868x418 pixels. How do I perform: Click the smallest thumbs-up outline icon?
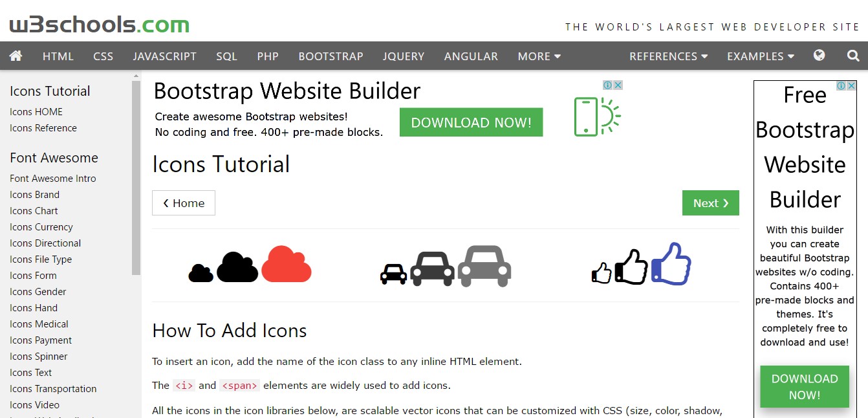(x=601, y=274)
